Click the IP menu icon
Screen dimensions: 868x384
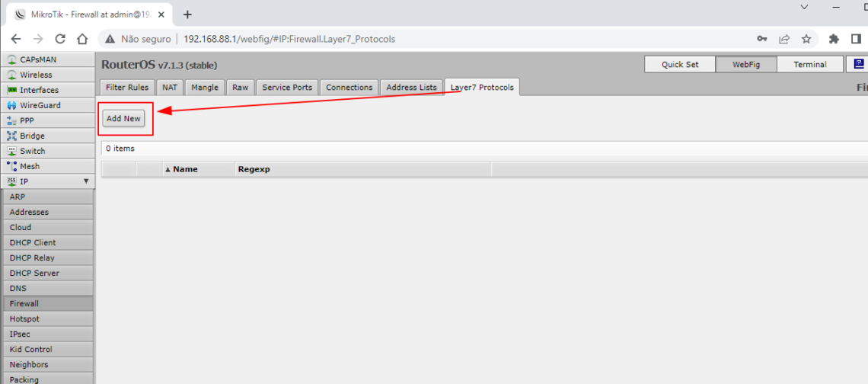pos(11,181)
